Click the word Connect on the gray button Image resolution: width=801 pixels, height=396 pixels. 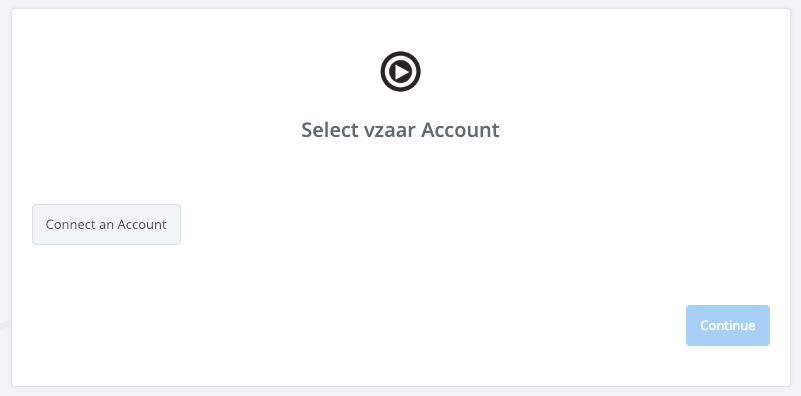point(68,224)
